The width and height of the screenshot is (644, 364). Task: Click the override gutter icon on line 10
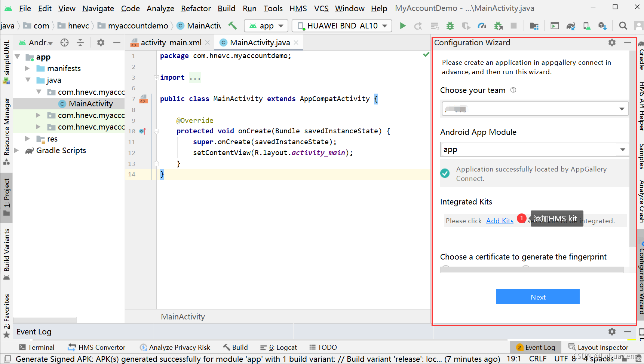(142, 131)
